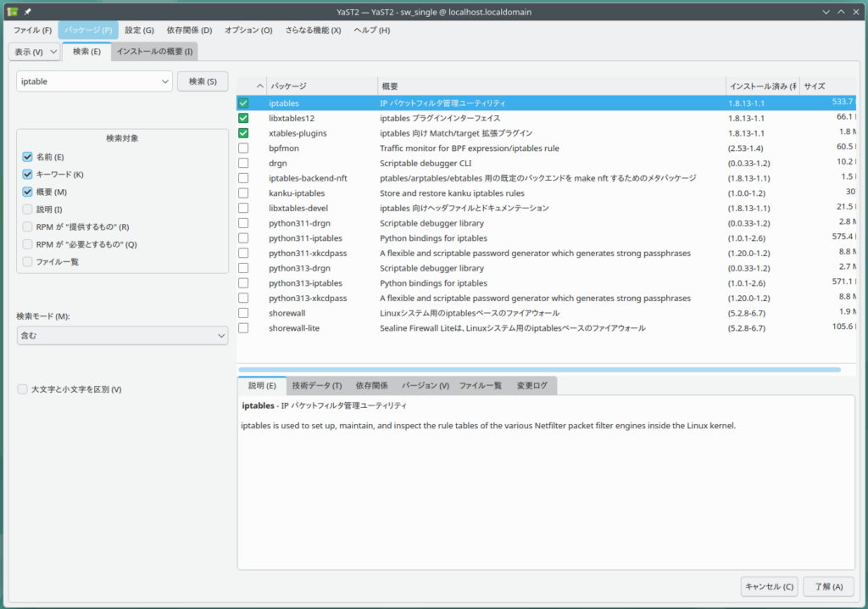Click the libxtables12 package status icon
868x609 pixels.
243,118
